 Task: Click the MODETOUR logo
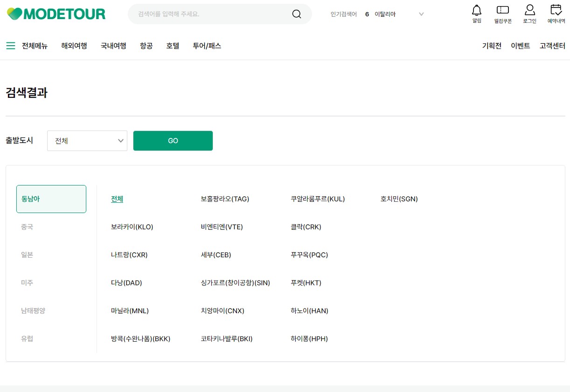click(56, 14)
